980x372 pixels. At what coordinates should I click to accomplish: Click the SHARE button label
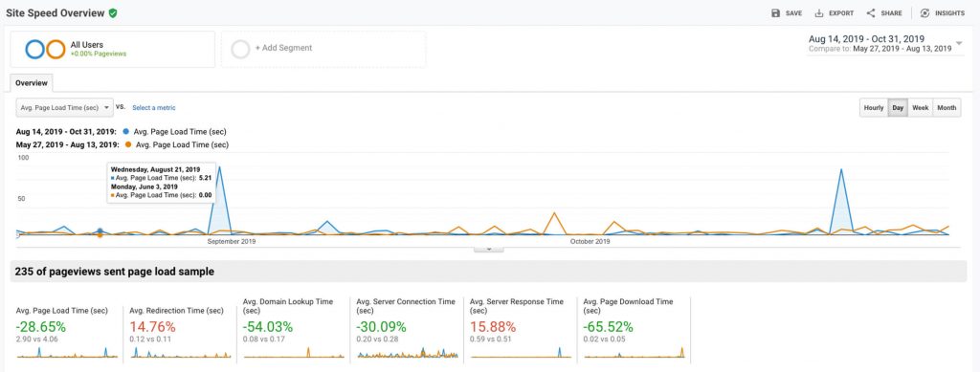point(891,13)
